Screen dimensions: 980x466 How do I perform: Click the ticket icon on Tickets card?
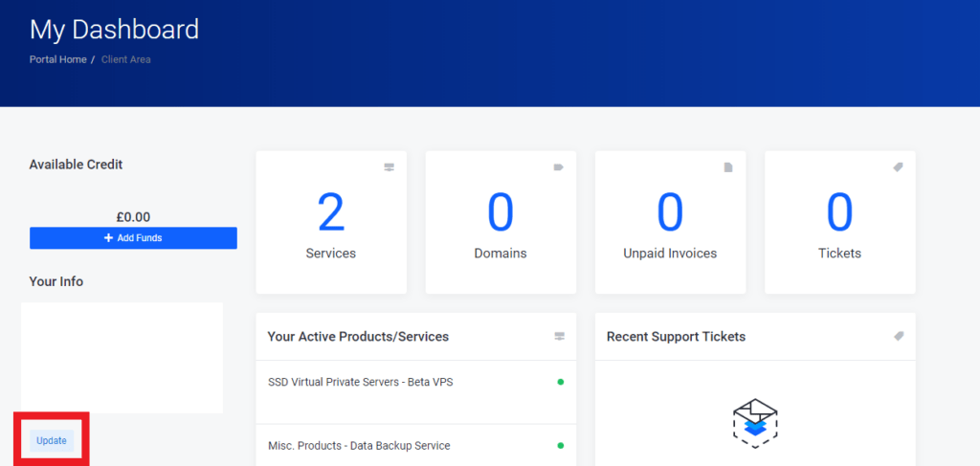click(x=898, y=167)
